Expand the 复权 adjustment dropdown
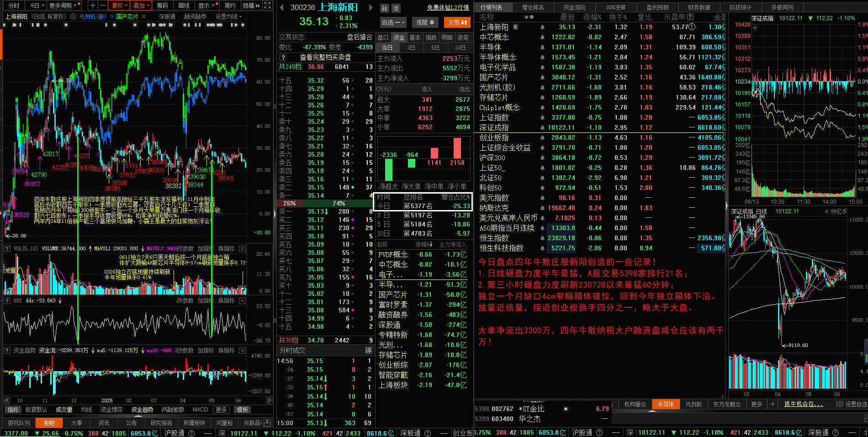 click(120, 5)
